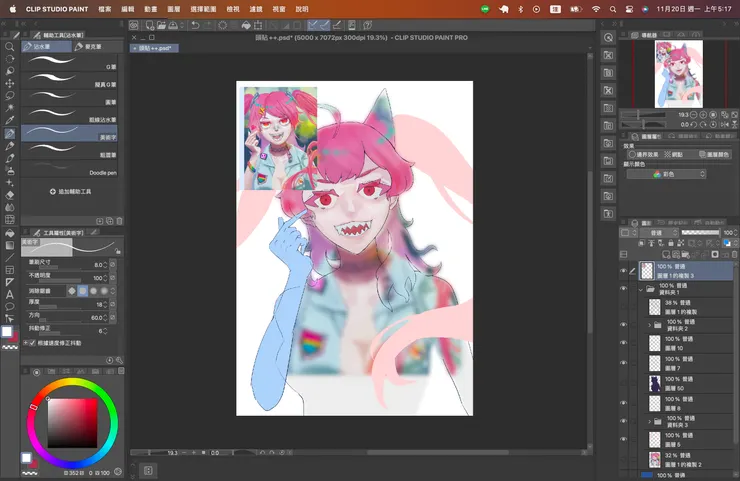Select the Move layer tool
The image size is (740, 481).
pos(9,83)
